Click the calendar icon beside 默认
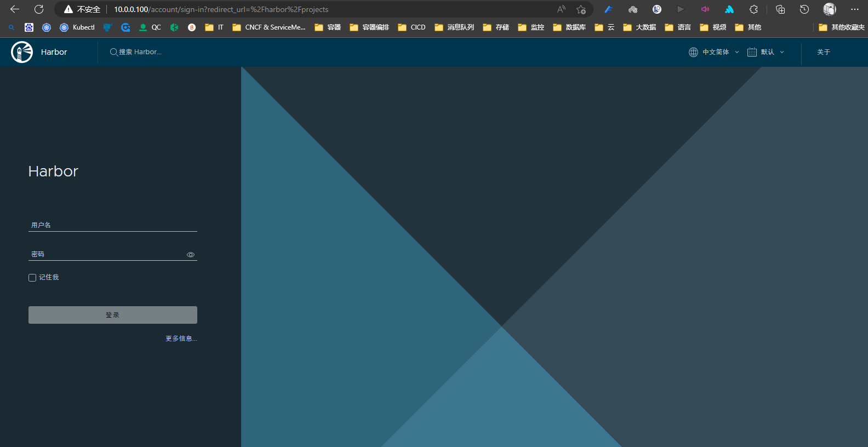This screenshot has width=868, height=447. click(x=752, y=52)
